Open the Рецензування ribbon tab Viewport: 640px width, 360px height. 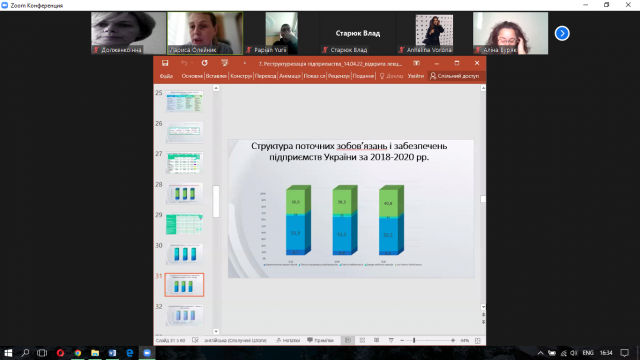pyautogui.click(x=339, y=76)
